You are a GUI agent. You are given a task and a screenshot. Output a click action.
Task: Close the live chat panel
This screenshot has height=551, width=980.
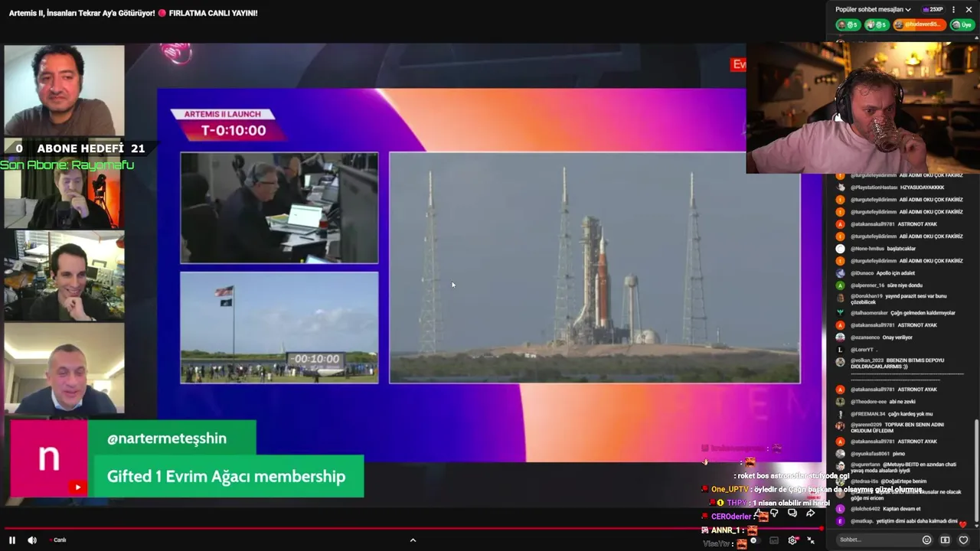969,10
